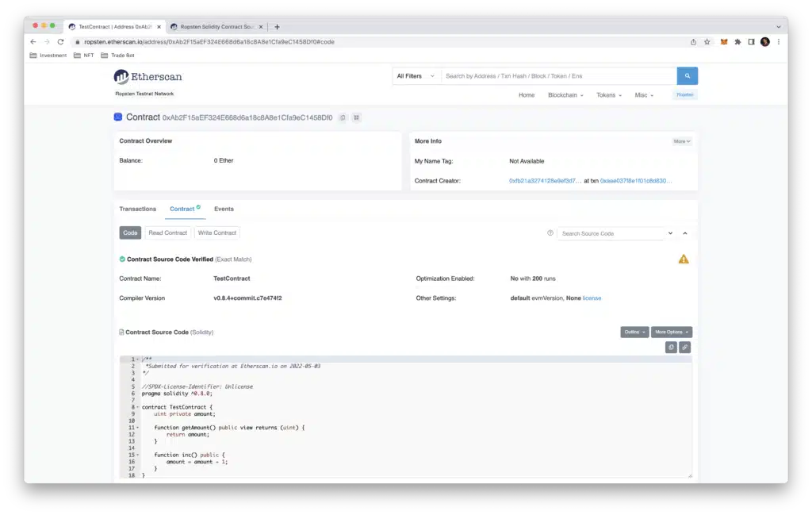The image size is (812, 515).
Task: Open the contract creator address link
Action: coord(545,181)
